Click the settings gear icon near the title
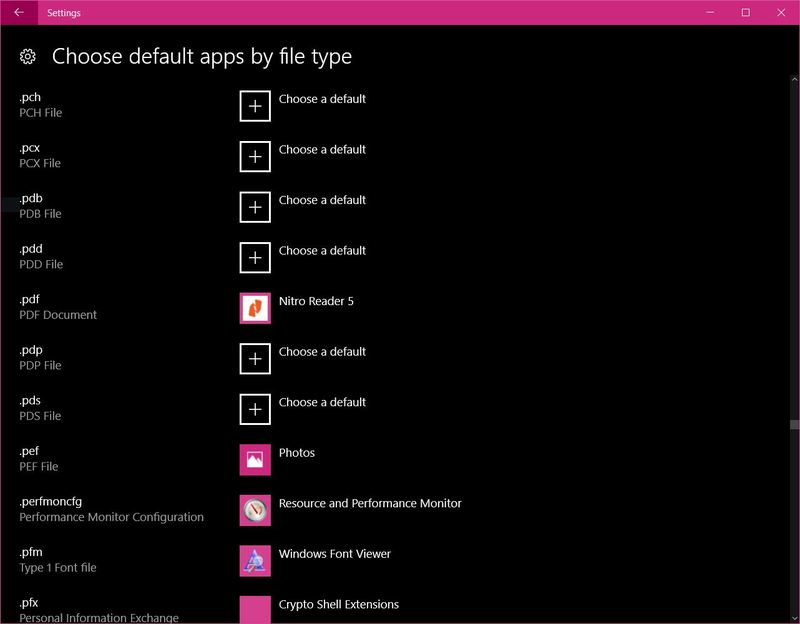The width and height of the screenshot is (800, 624). [29, 57]
